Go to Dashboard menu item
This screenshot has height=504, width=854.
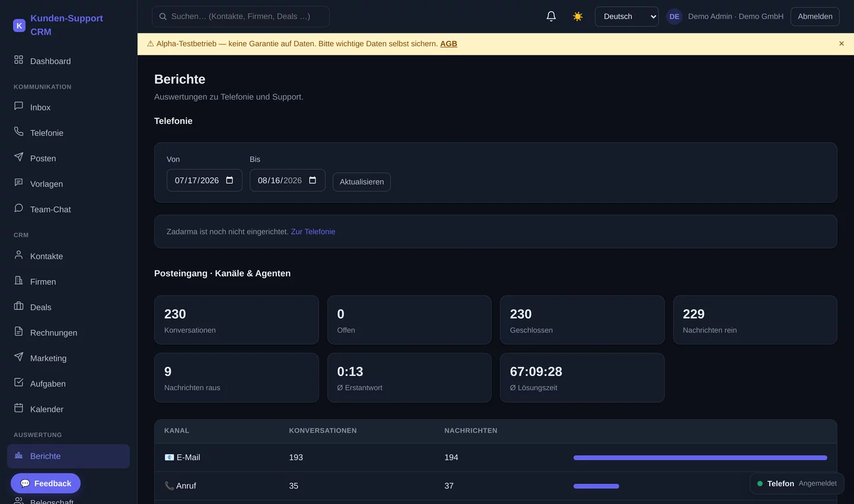click(68, 61)
